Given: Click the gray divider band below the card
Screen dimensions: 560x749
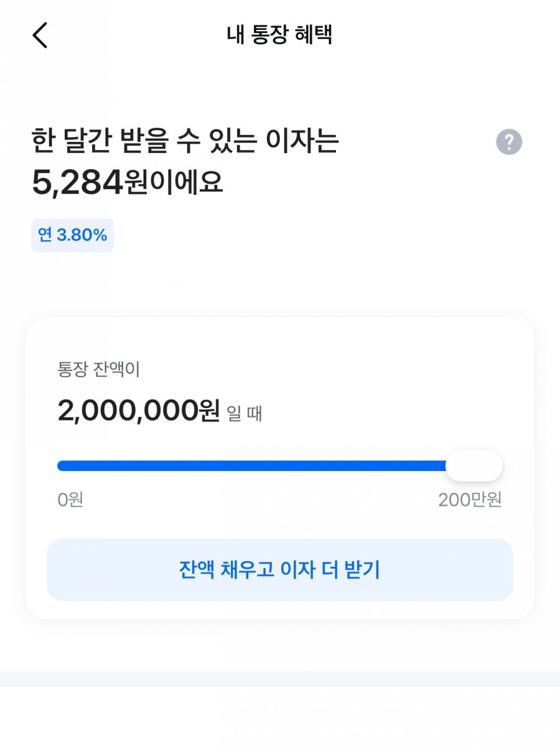Looking at the screenshot, I should click(x=280, y=679).
